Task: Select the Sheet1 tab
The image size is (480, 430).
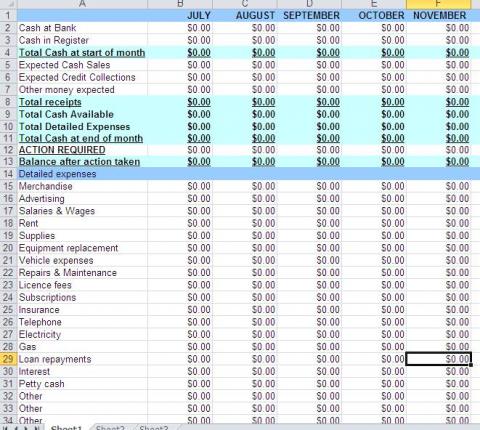Action: (66, 427)
